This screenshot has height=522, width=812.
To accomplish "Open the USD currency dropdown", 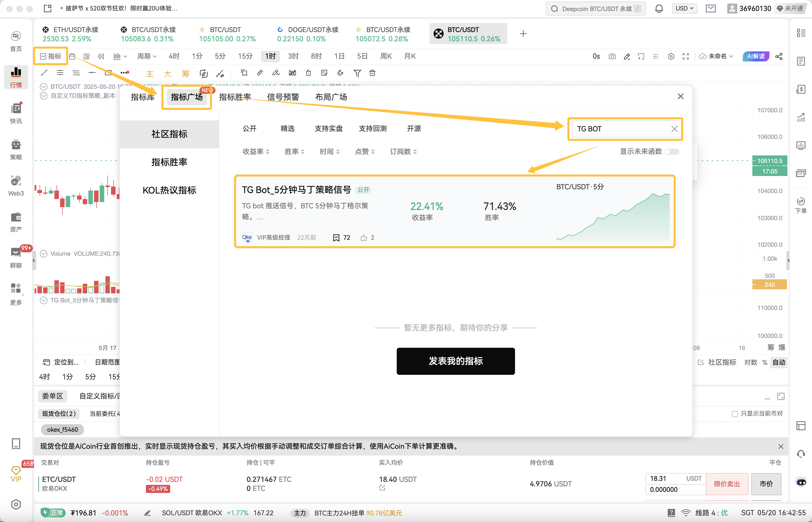I will 684,9.
